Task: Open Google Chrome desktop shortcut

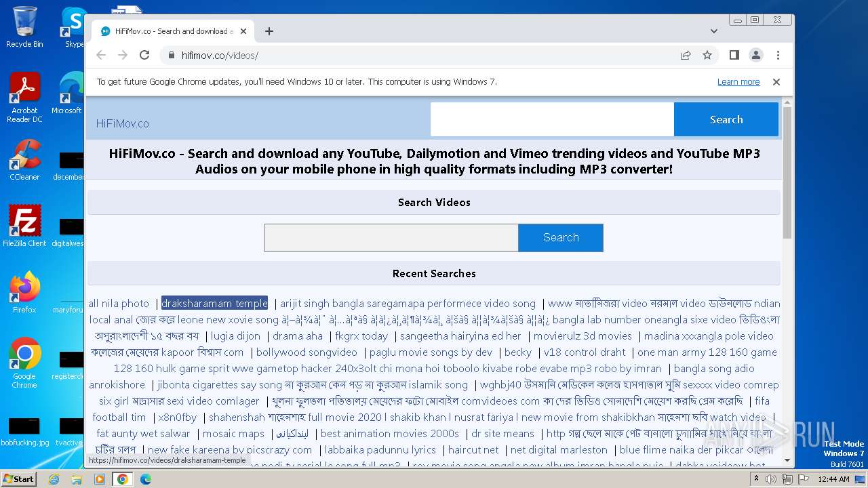Action: (x=24, y=363)
